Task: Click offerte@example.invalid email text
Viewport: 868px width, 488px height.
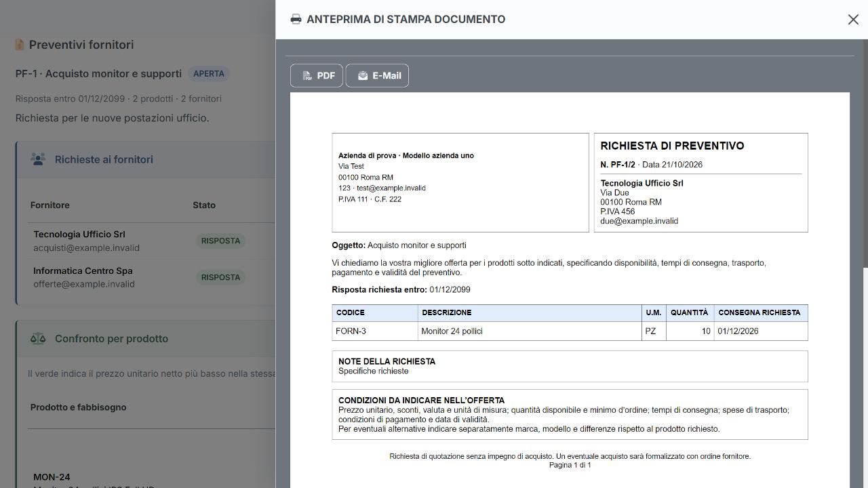Action: click(84, 285)
